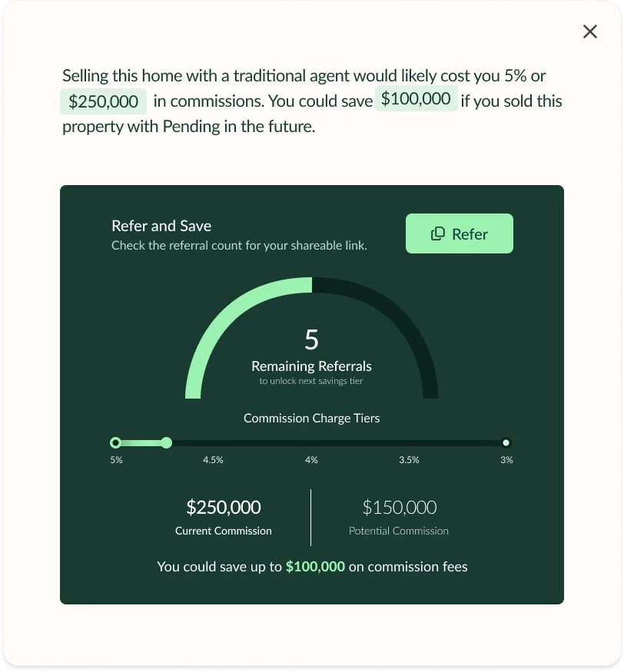Viewport: 624px width, 672px height.
Task: Select the 3% end marker on slider
Action: [506, 442]
